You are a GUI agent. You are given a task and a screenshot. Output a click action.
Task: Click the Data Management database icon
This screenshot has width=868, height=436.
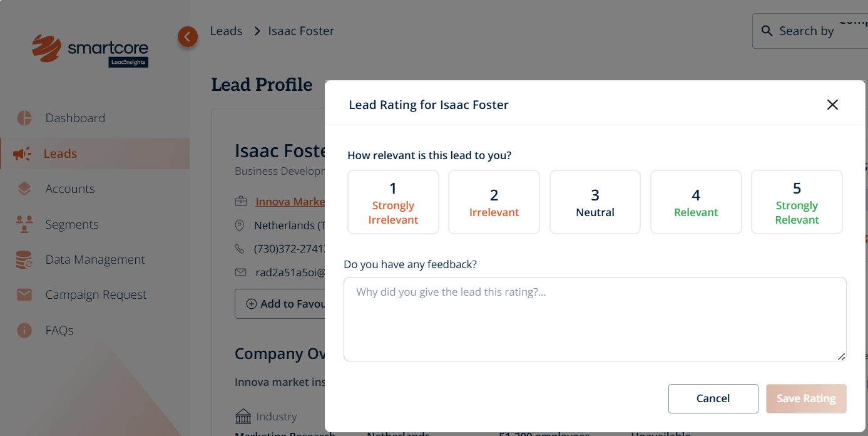pyautogui.click(x=24, y=259)
